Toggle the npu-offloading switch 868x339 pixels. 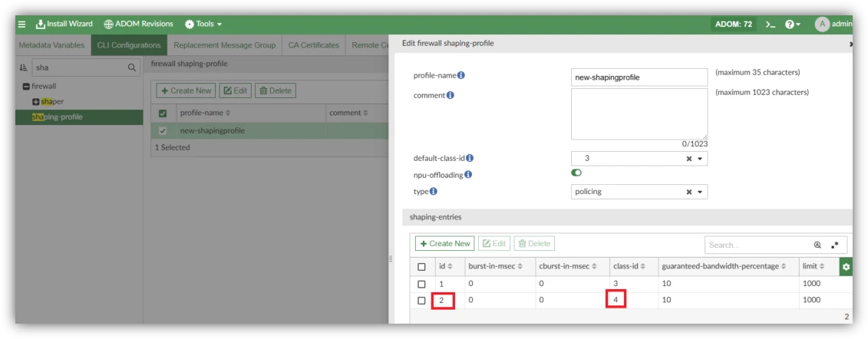tap(577, 173)
